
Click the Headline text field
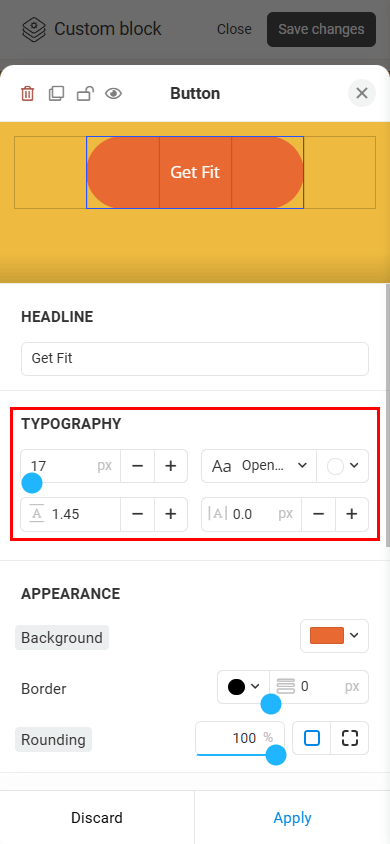click(x=195, y=358)
